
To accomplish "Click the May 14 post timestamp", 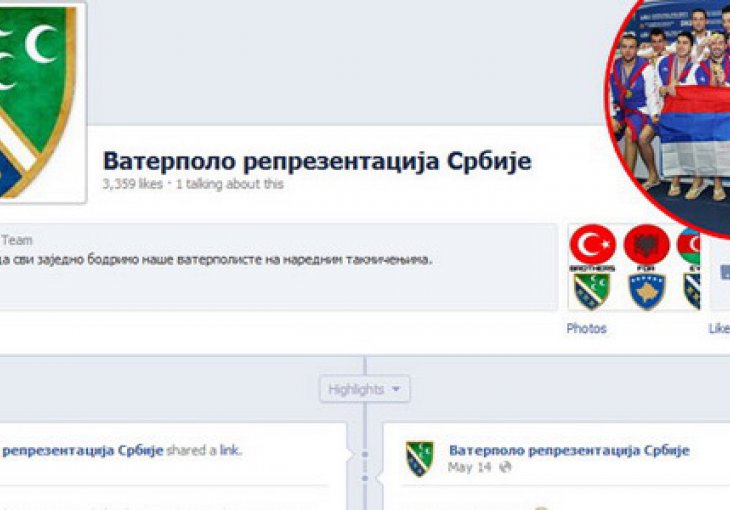I will [x=469, y=467].
